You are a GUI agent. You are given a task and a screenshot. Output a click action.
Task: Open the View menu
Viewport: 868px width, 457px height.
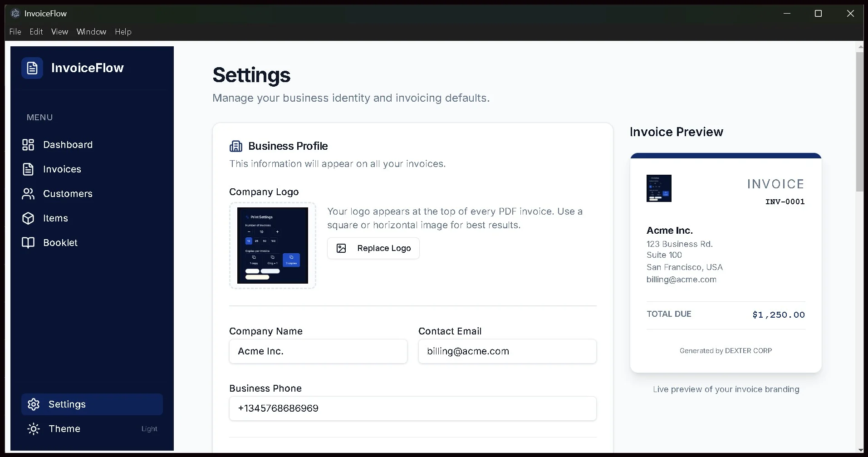pos(59,31)
